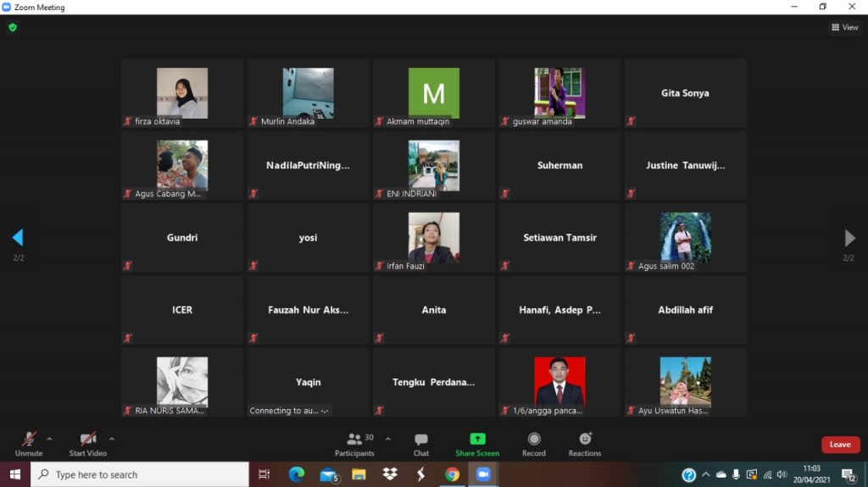Unmute the microphone
This screenshot has height=487, width=868.
(x=29, y=443)
